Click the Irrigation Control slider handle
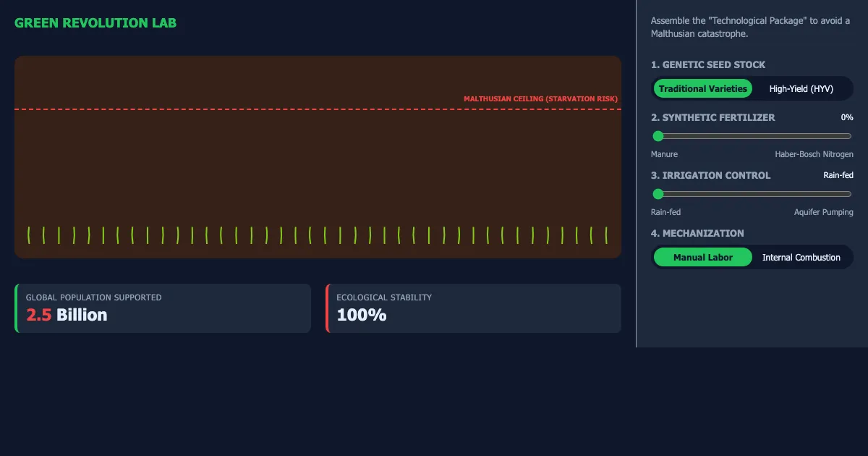Image resolution: width=868 pixels, height=456 pixels. tap(658, 194)
